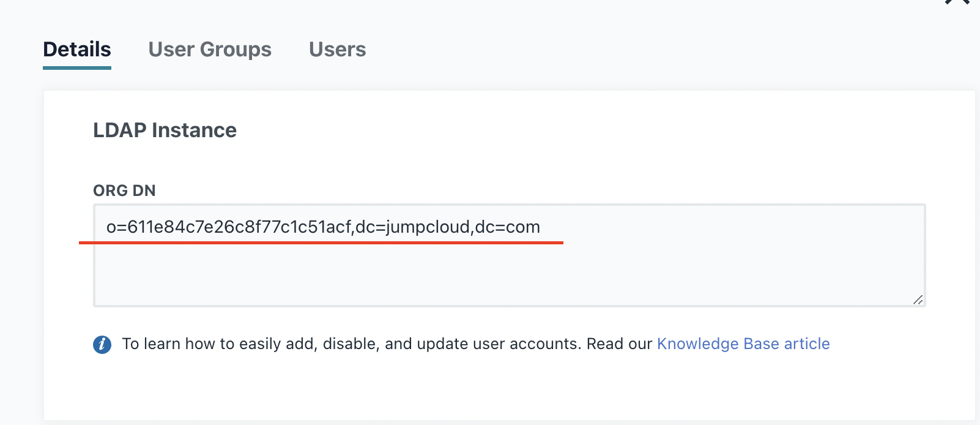Image resolution: width=980 pixels, height=425 pixels.
Task: Click the blue info icon
Action: (102, 345)
